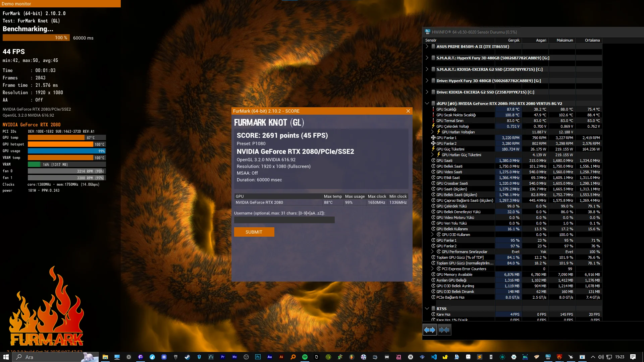The height and width of the screenshot is (362, 644).
Task: Expand the S.M.A.R.T. HyperX Fury 3D group
Action: point(427,58)
